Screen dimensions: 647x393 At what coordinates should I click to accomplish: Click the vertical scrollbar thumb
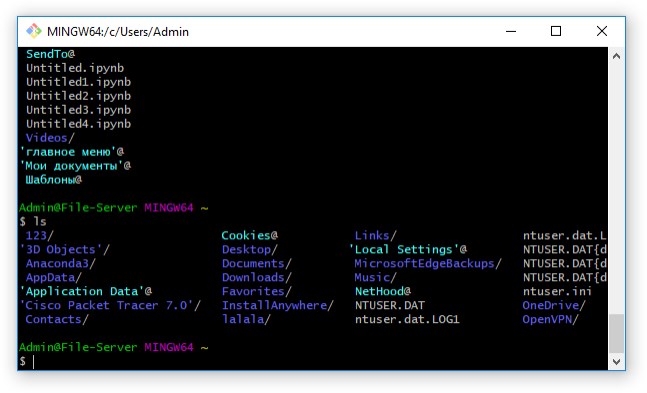(x=616, y=333)
